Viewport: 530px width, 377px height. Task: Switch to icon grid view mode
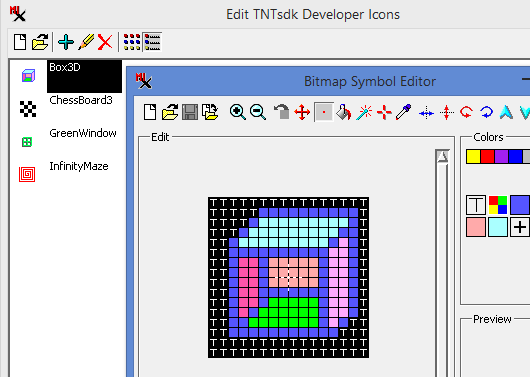132,42
